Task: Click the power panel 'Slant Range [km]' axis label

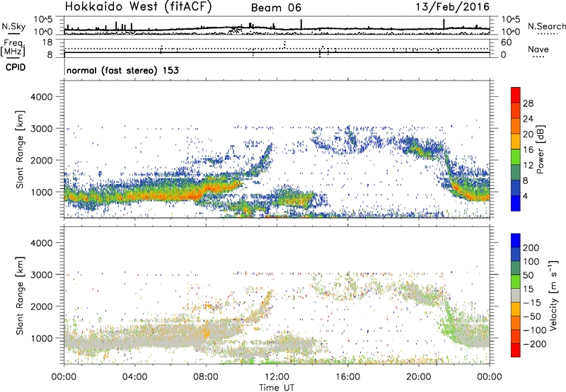Action: coord(20,149)
